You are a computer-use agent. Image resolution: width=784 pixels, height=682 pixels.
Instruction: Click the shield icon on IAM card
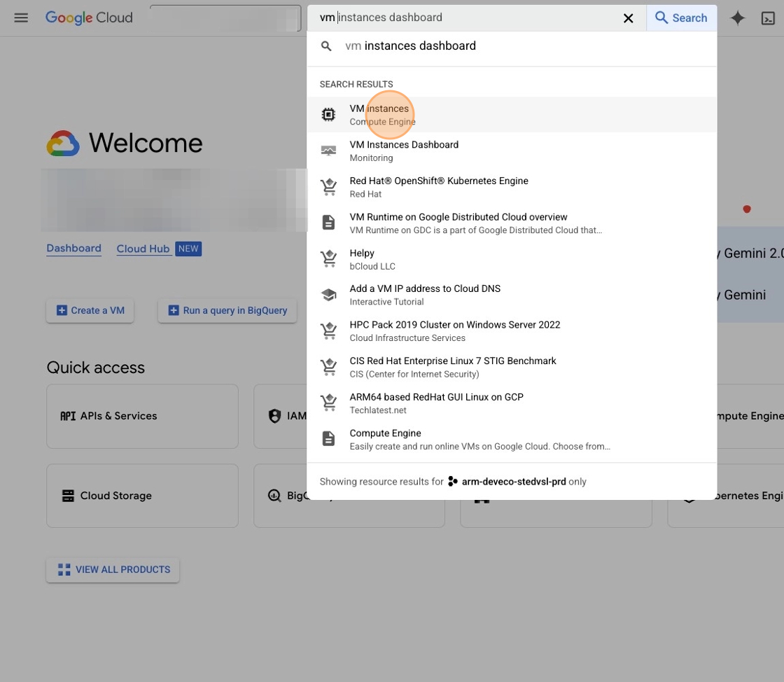click(274, 416)
